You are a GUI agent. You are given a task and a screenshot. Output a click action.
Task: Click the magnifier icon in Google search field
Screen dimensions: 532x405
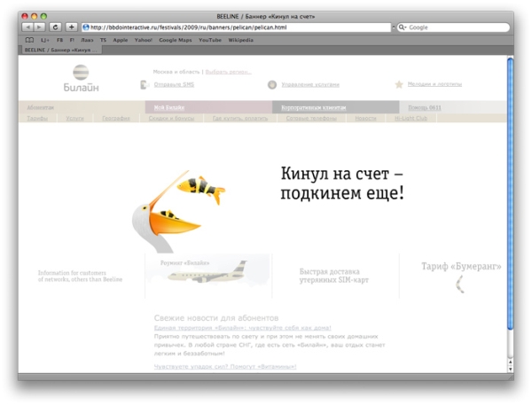402,27
